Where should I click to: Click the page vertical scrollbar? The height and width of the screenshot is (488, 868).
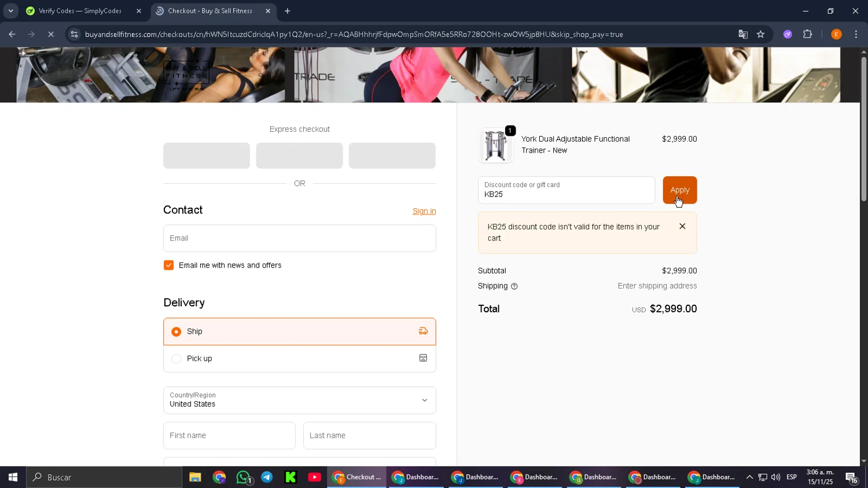click(x=863, y=129)
